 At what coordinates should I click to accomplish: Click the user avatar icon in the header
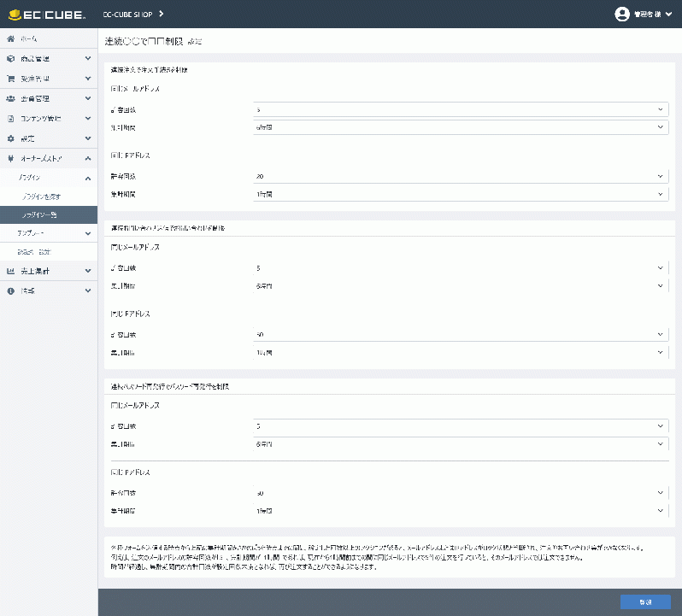621,14
